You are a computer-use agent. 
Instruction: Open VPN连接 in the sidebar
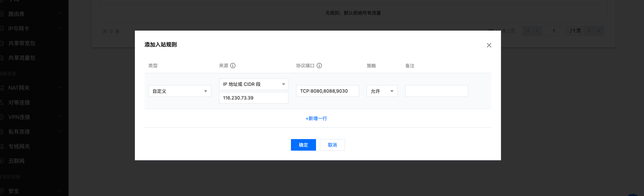(19, 117)
